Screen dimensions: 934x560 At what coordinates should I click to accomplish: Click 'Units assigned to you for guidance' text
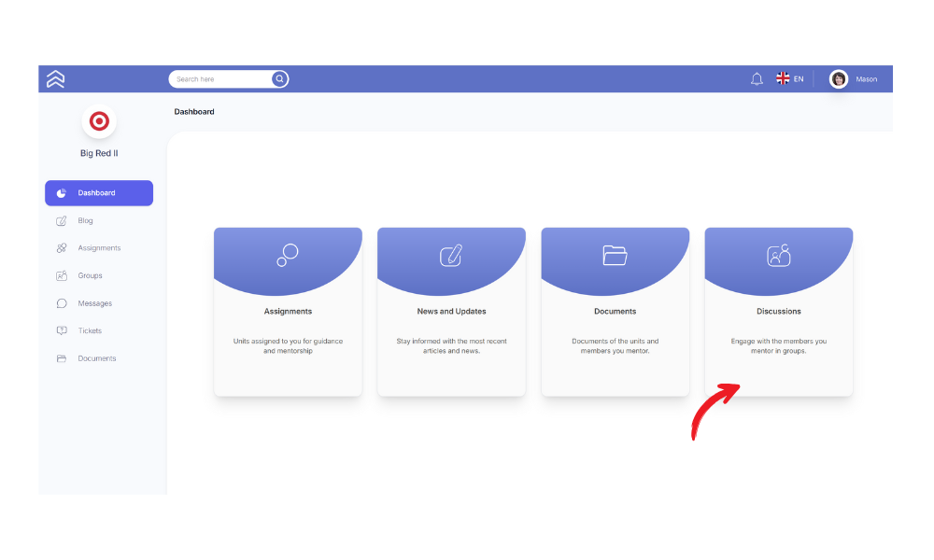click(x=288, y=341)
